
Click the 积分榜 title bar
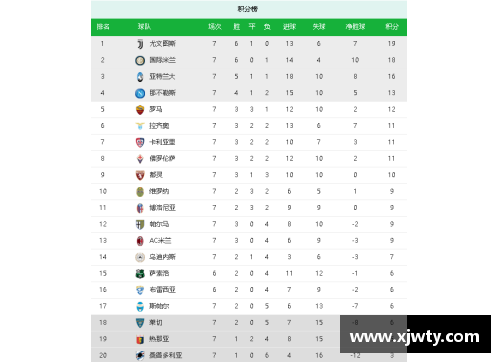tap(249, 9)
